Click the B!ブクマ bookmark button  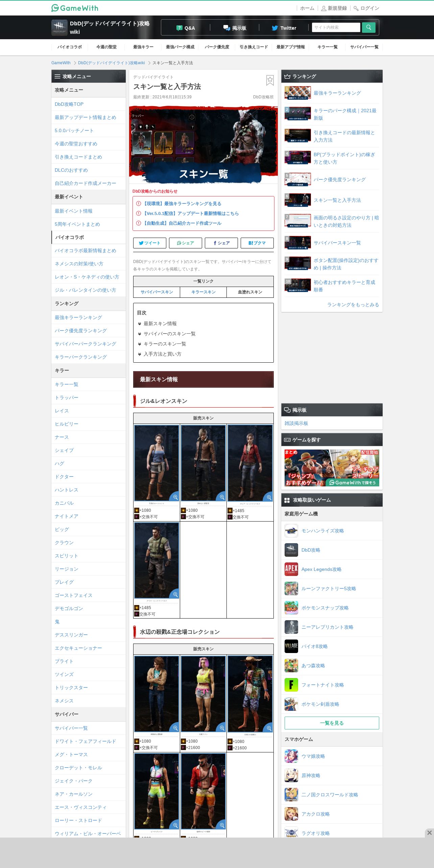click(x=257, y=243)
